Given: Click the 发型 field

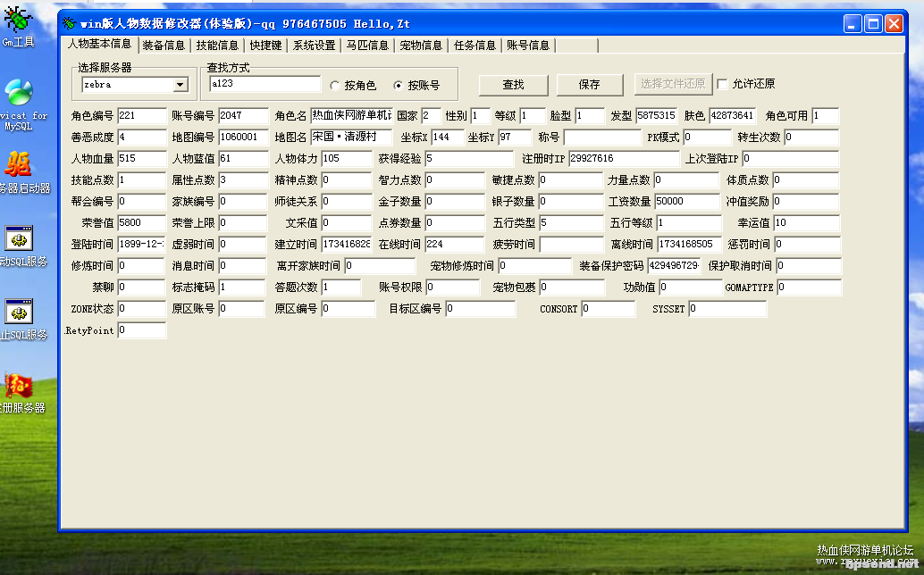Looking at the screenshot, I should (657, 116).
